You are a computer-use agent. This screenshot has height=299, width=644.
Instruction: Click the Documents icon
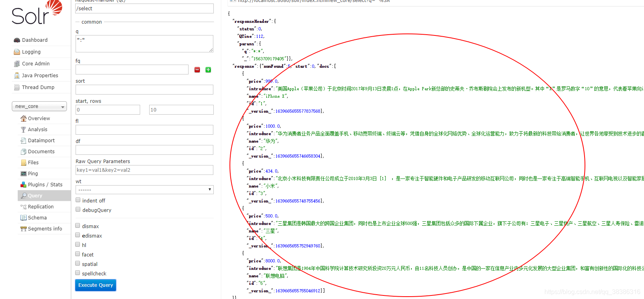[x=23, y=152]
